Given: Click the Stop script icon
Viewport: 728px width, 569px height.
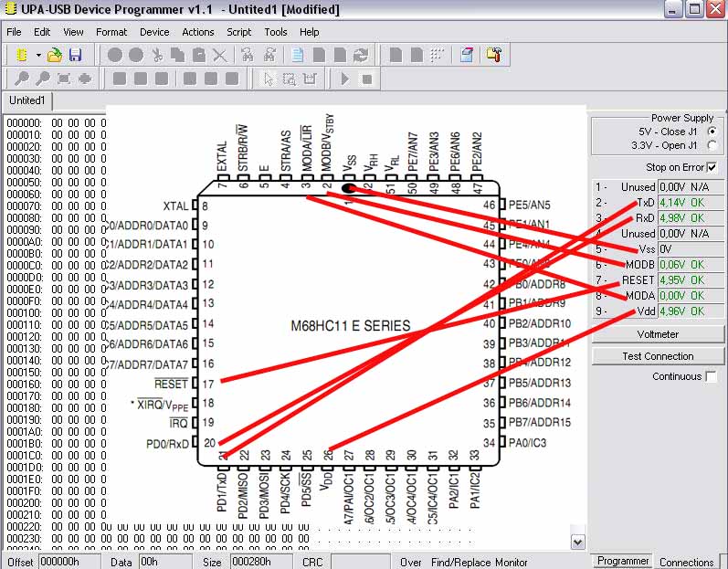Looking at the screenshot, I should pyautogui.click(x=367, y=79).
